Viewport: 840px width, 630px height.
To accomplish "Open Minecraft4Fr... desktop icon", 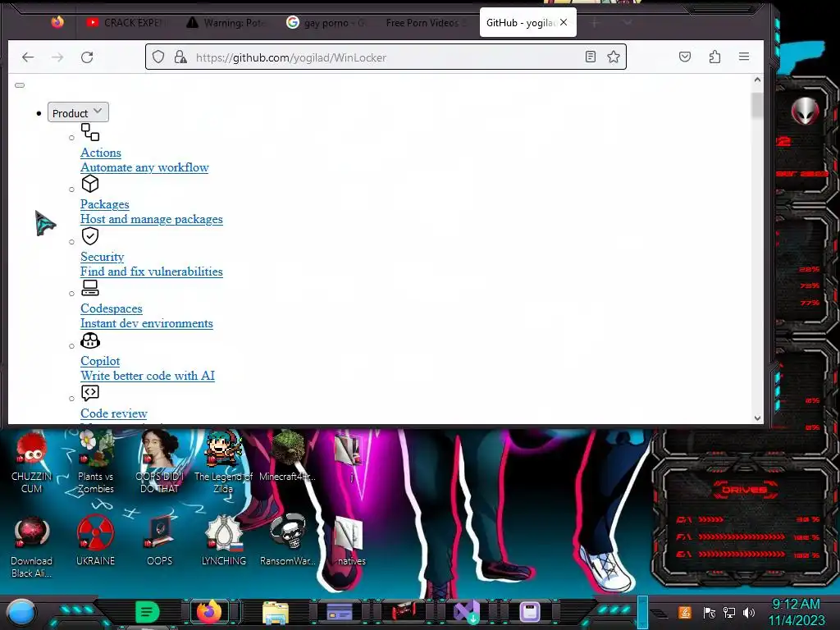I will pos(288,457).
